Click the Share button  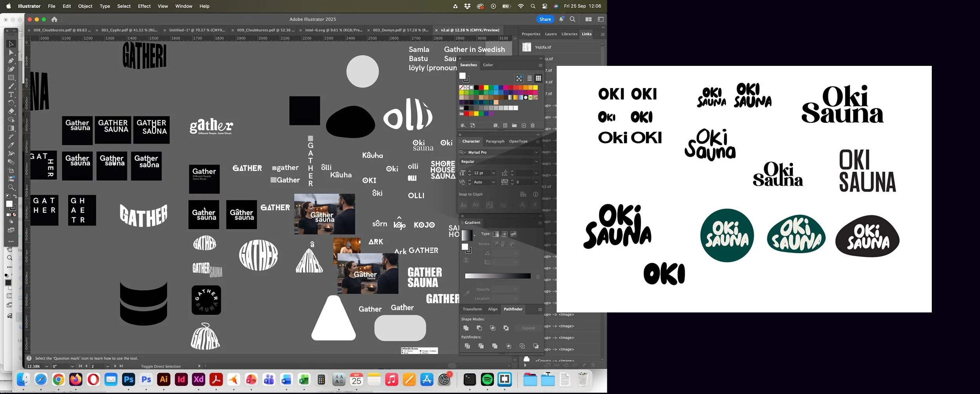point(545,19)
